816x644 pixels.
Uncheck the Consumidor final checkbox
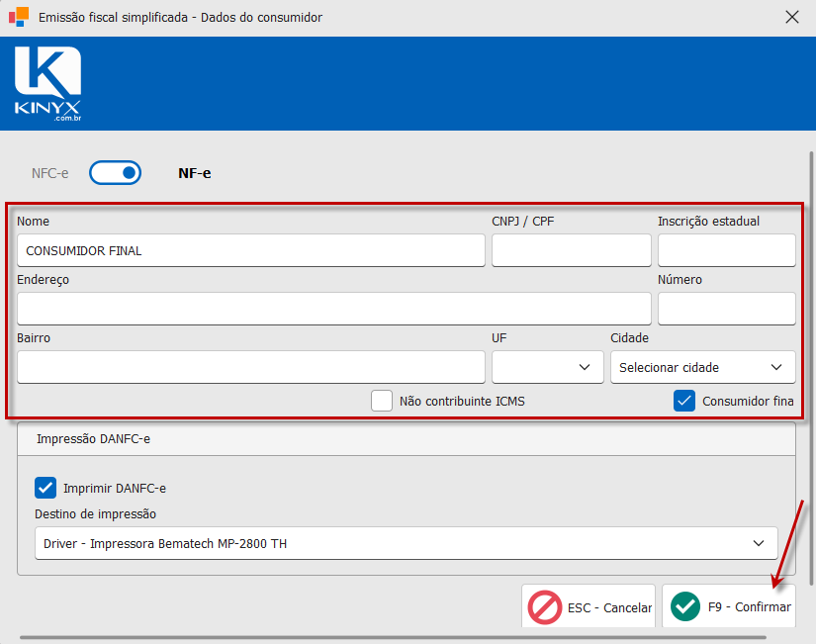pyautogui.click(x=684, y=401)
